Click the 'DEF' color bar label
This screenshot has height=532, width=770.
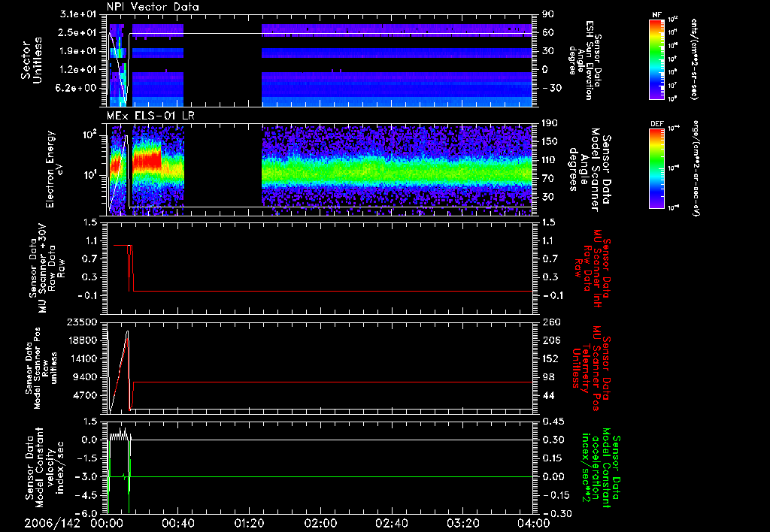click(656, 124)
